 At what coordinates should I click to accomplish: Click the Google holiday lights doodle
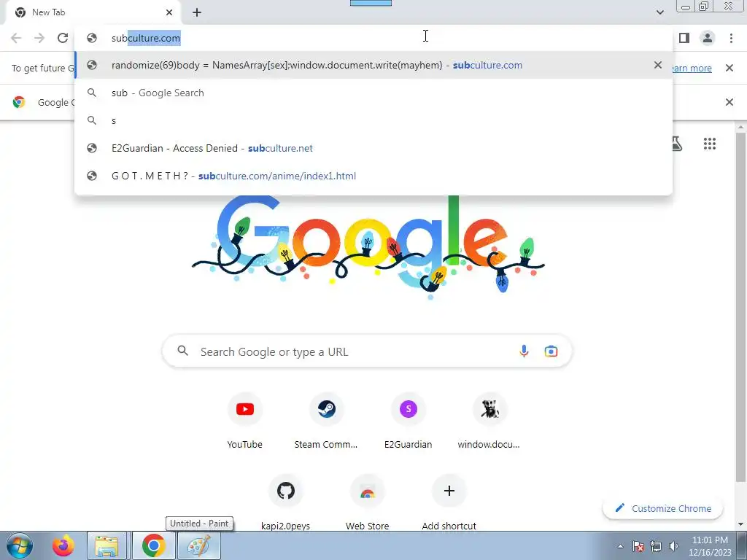(x=368, y=248)
